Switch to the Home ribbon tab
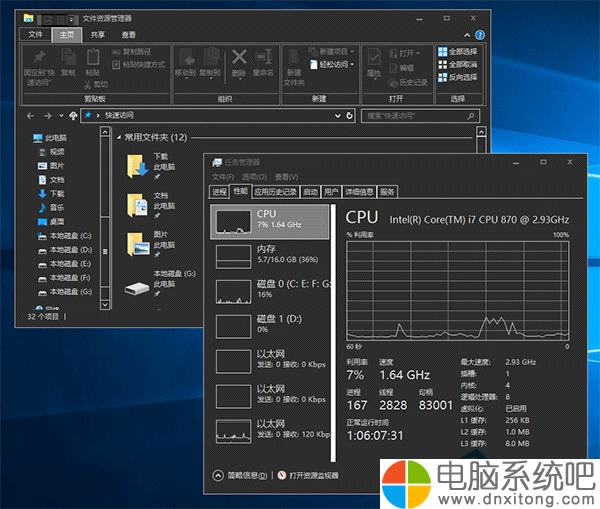 [67, 35]
